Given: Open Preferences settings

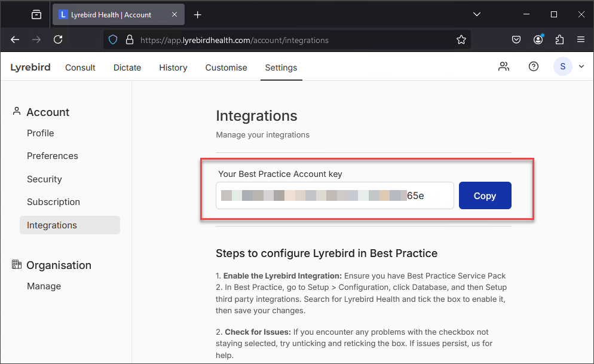Looking at the screenshot, I should tap(52, 155).
